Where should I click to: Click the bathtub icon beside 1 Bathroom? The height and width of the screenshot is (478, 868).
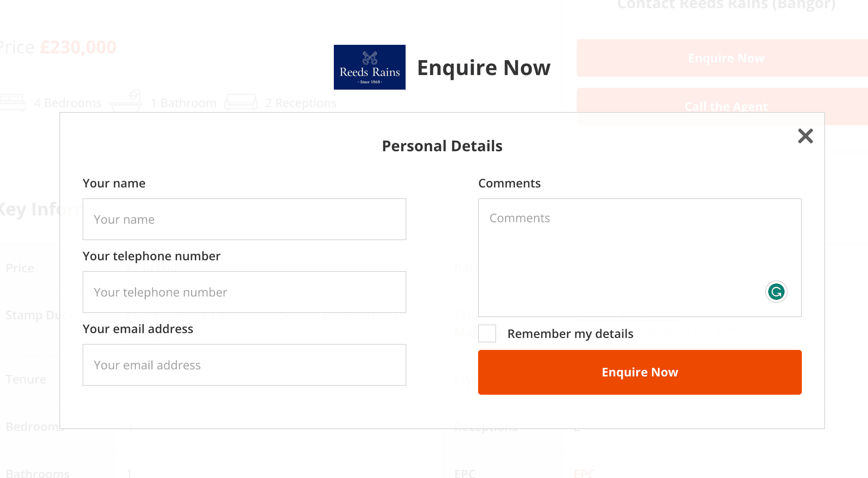tap(126, 101)
